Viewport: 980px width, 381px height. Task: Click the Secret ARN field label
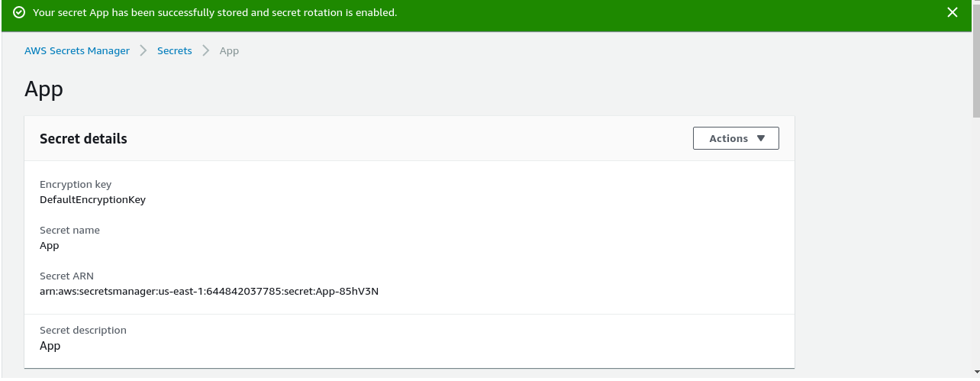(x=66, y=276)
